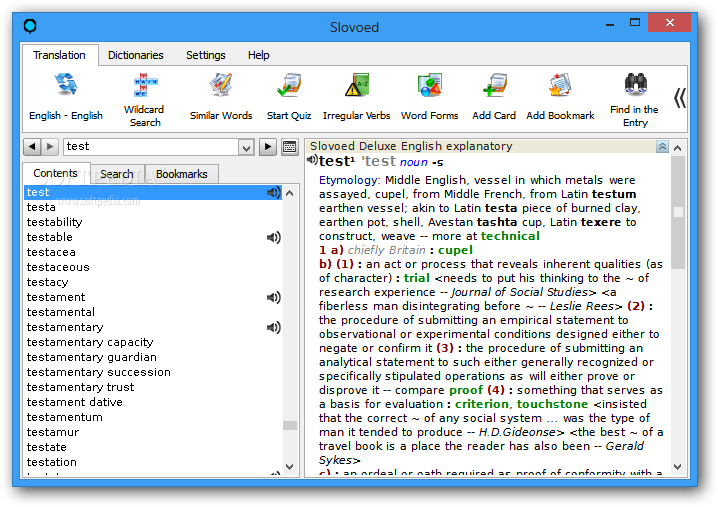Select 'testa' in the word list
Image resolution: width=718 pixels, height=507 pixels.
[x=153, y=207]
